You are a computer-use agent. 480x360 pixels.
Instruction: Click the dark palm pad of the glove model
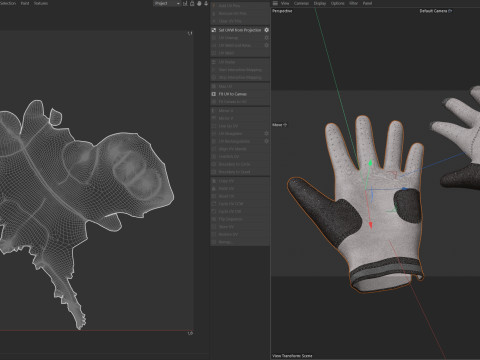pos(408,205)
